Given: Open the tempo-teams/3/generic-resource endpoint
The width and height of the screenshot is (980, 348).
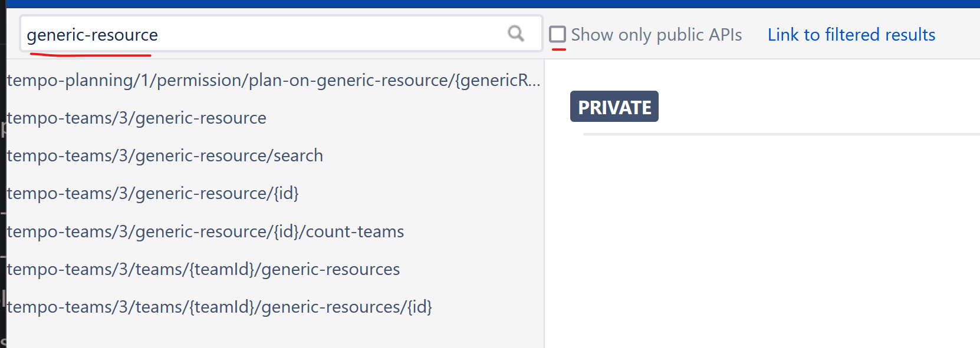Looking at the screenshot, I should [x=137, y=118].
